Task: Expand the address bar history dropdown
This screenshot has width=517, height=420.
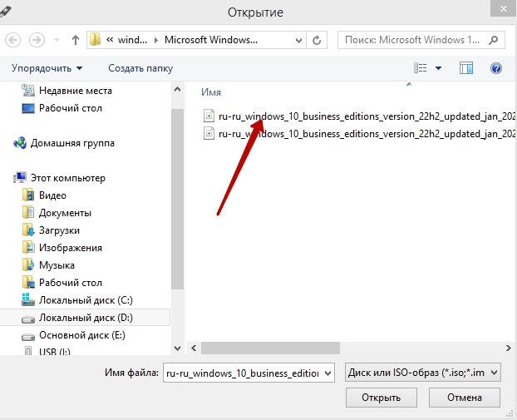Action: 298,40
